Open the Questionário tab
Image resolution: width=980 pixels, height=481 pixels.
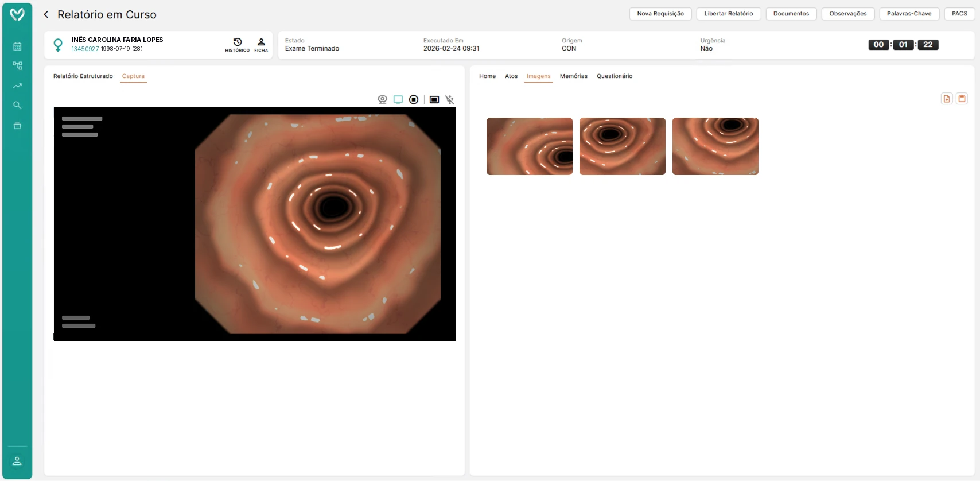click(615, 76)
